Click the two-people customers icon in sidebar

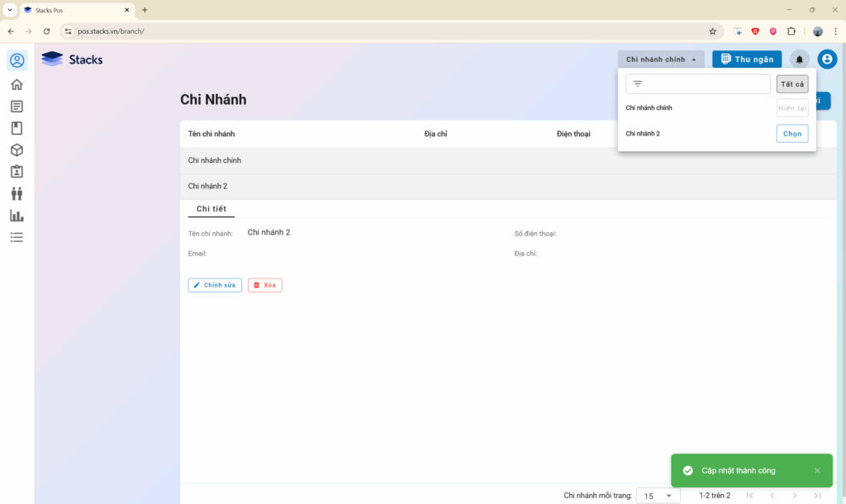click(17, 193)
